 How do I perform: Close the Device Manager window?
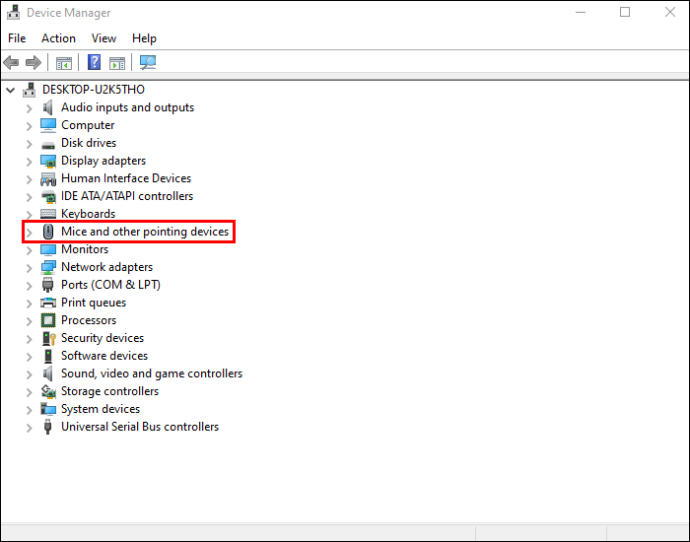(670, 12)
